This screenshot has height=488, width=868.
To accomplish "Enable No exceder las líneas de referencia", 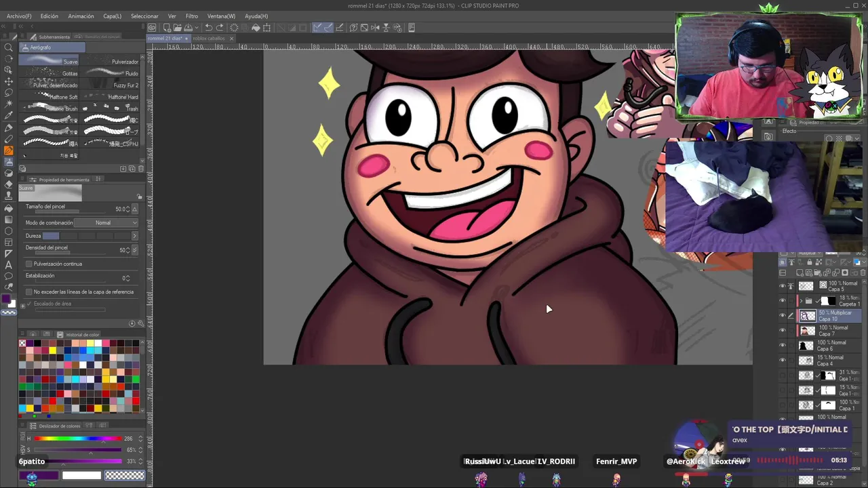I will point(28,292).
